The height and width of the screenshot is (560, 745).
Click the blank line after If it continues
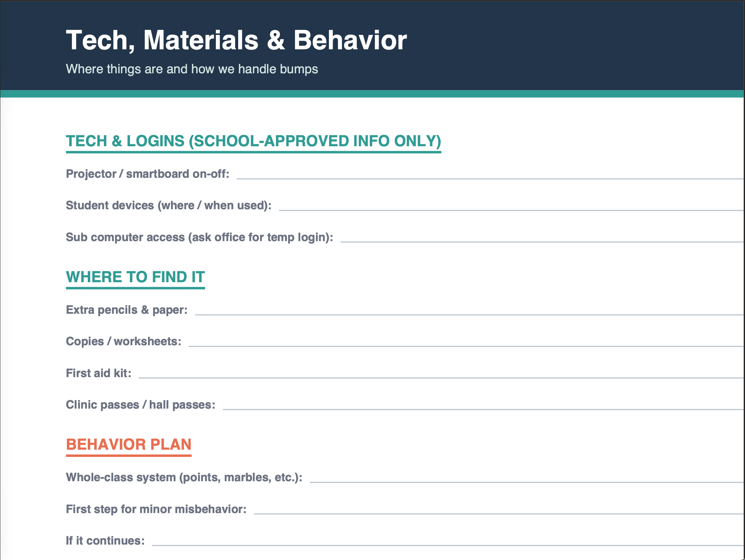pyautogui.click(x=448, y=545)
